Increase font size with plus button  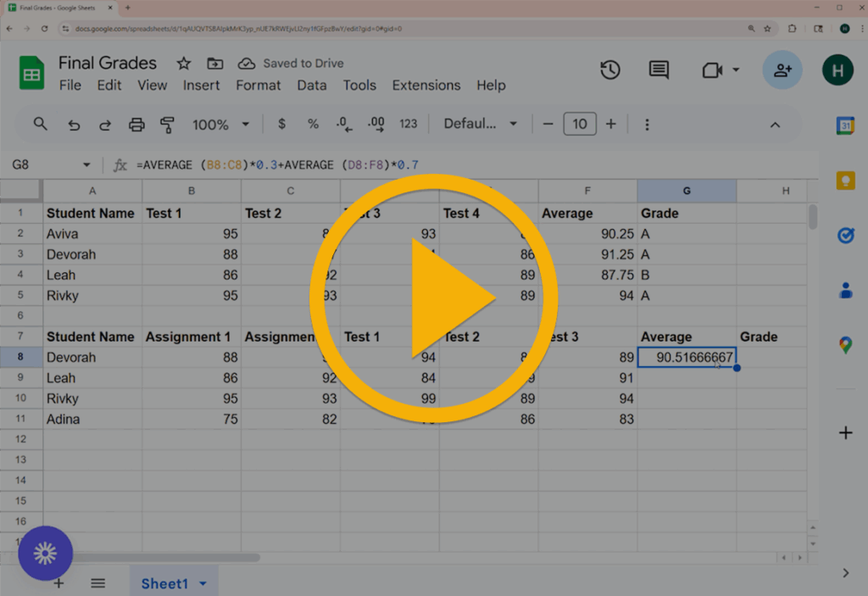pyautogui.click(x=610, y=125)
